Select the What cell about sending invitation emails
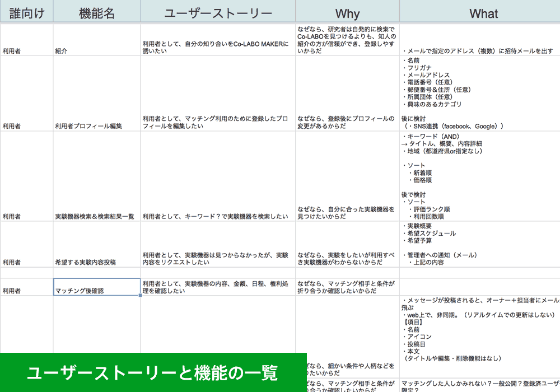Screen dimensions: 560x392 point(479,51)
